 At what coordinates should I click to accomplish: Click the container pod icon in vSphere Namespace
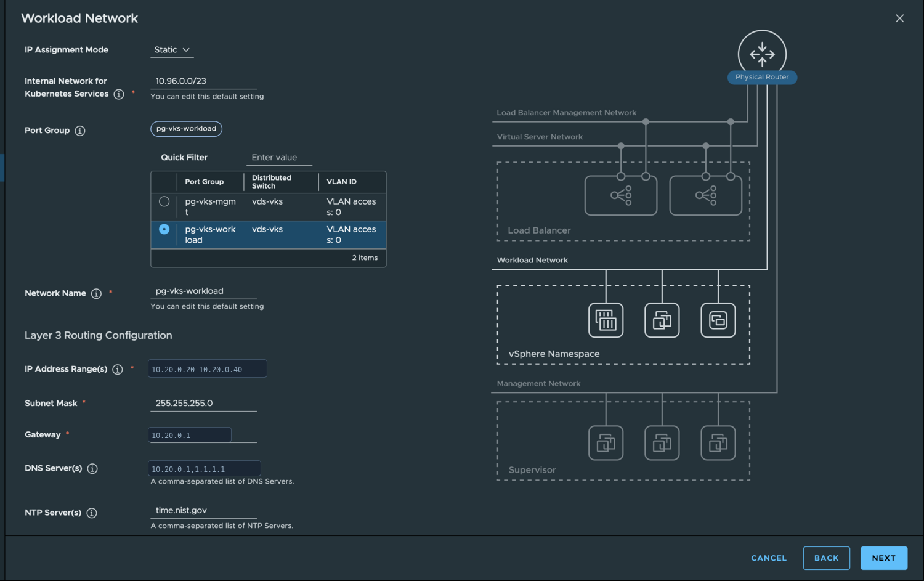pyautogui.click(x=606, y=320)
